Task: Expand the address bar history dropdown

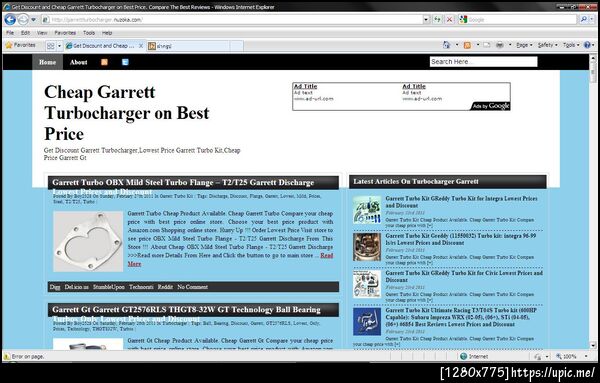Action: click(x=426, y=20)
